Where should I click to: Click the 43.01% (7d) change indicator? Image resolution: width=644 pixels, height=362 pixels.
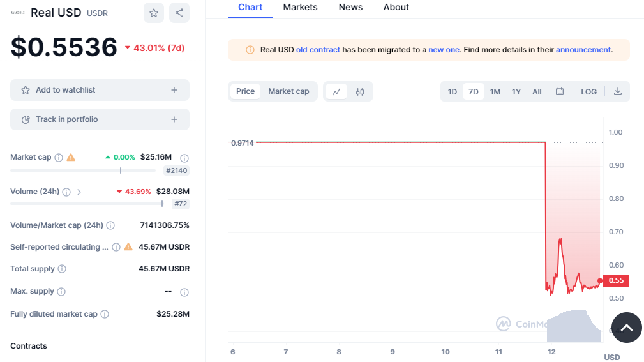pyautogui.click(x=155, y=48)
